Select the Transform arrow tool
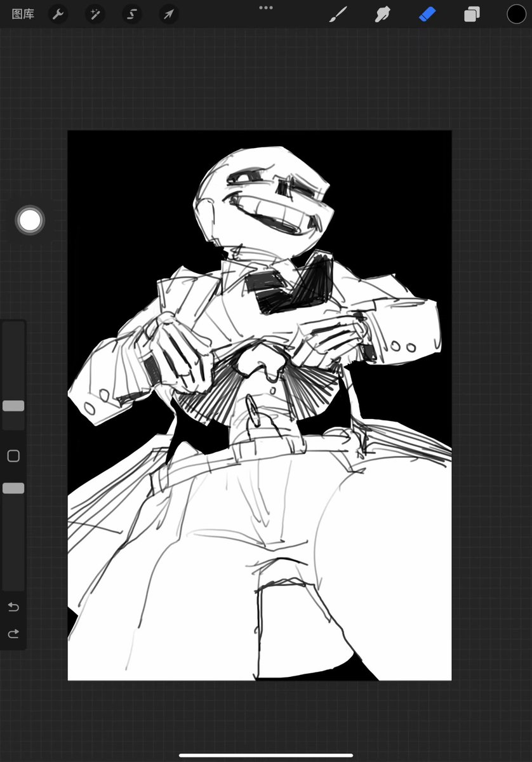Screen dimensions: 532x762 [168, 14]
